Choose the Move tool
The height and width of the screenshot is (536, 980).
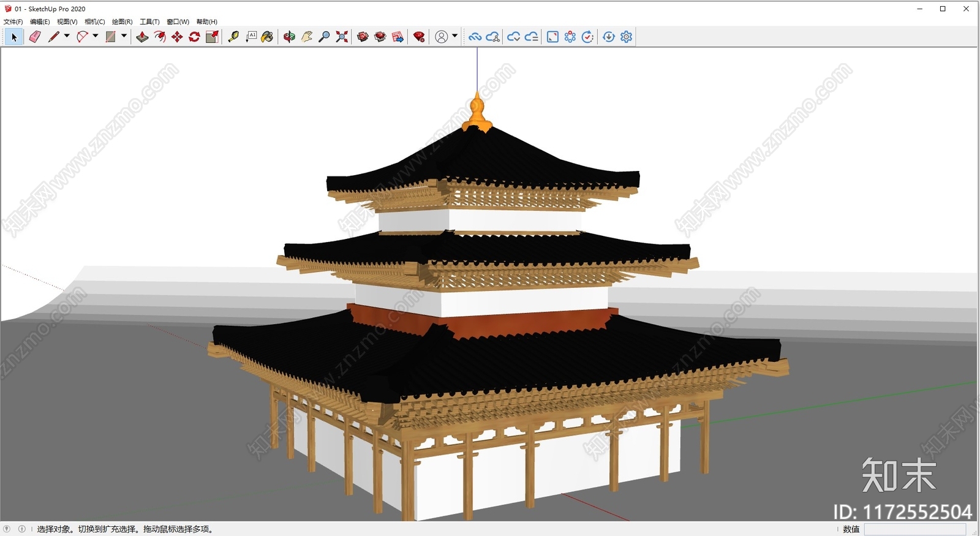coord(177,37)
